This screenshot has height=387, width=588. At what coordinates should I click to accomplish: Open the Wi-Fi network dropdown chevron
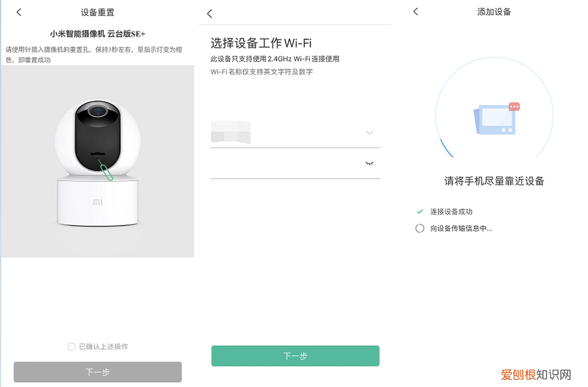(x=369, y=132)
